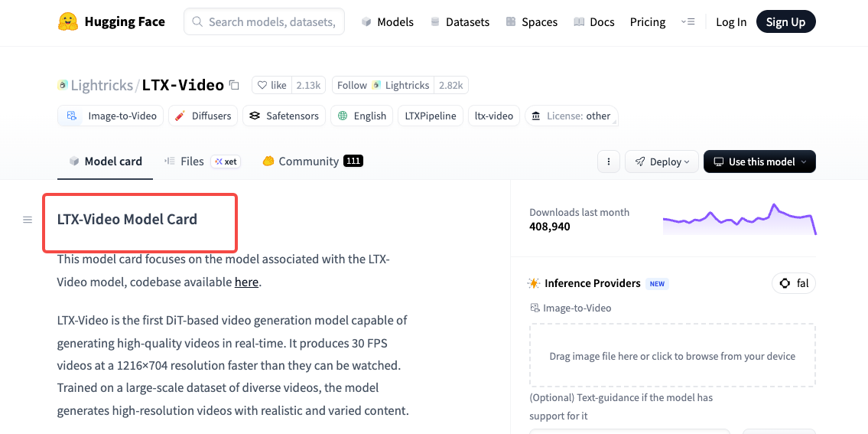
Task: Open the Models page
Action: point(388,21)
